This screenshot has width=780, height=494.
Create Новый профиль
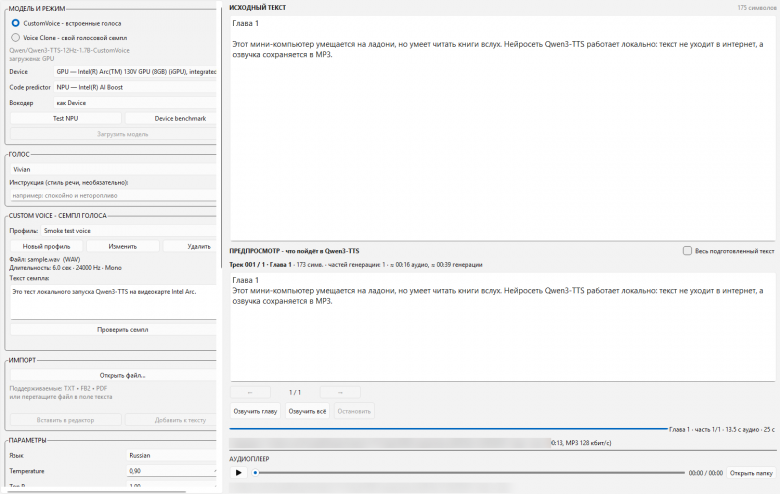coord(47,246)
